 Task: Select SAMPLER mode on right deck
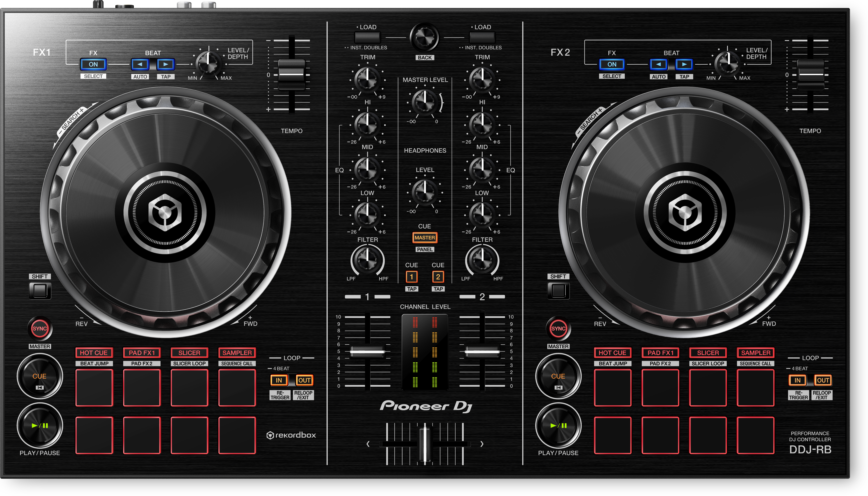756,353
